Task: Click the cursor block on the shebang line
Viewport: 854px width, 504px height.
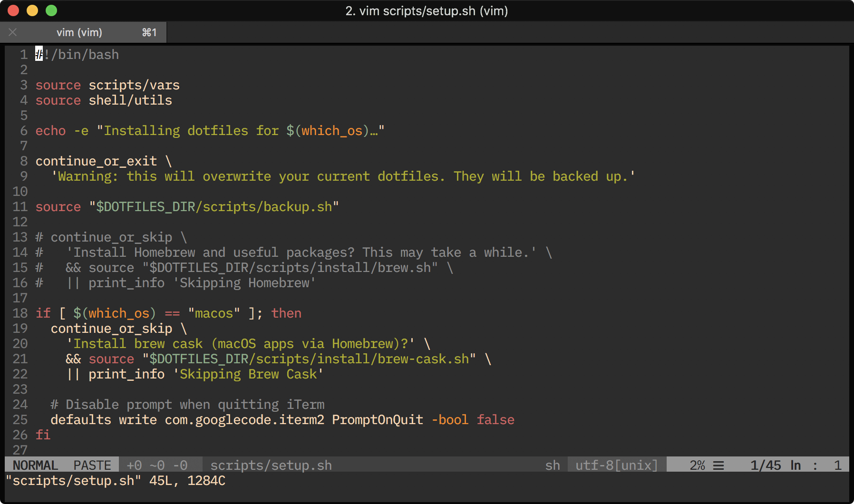Action: [x=39, y=54]
